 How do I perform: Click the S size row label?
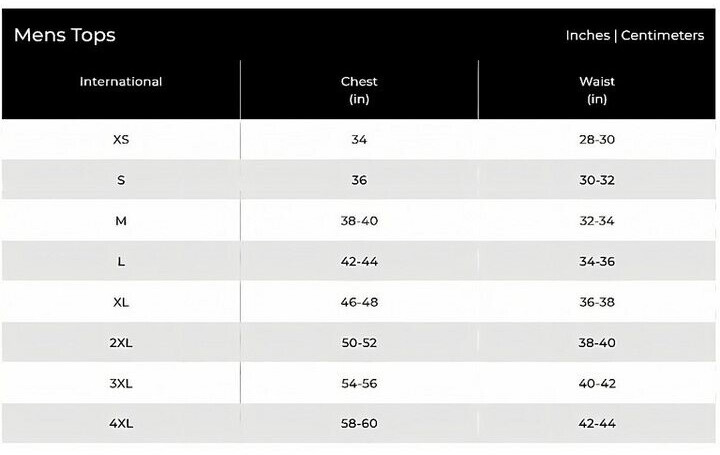pos(121,180)
